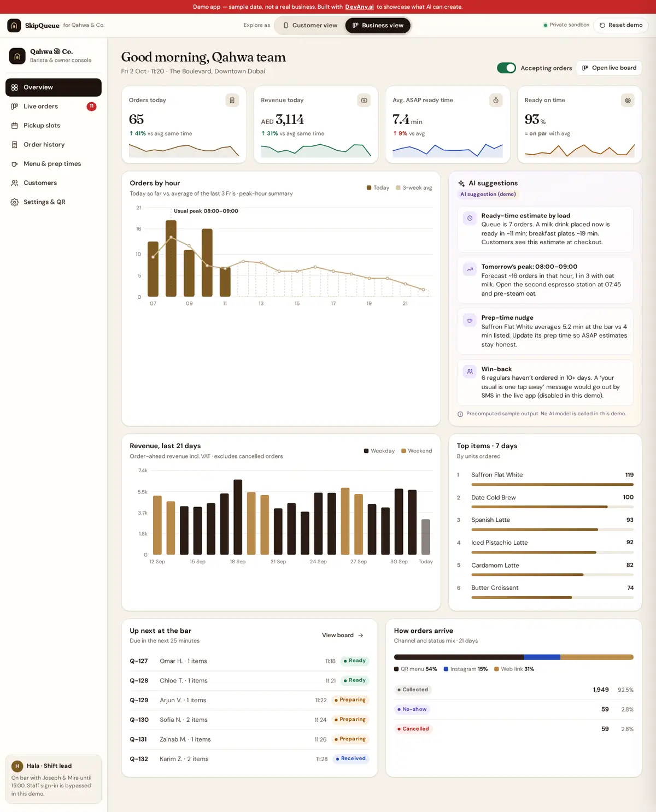
Task: Click the Pickup slots calendar icon
Action: coord(15,126)
